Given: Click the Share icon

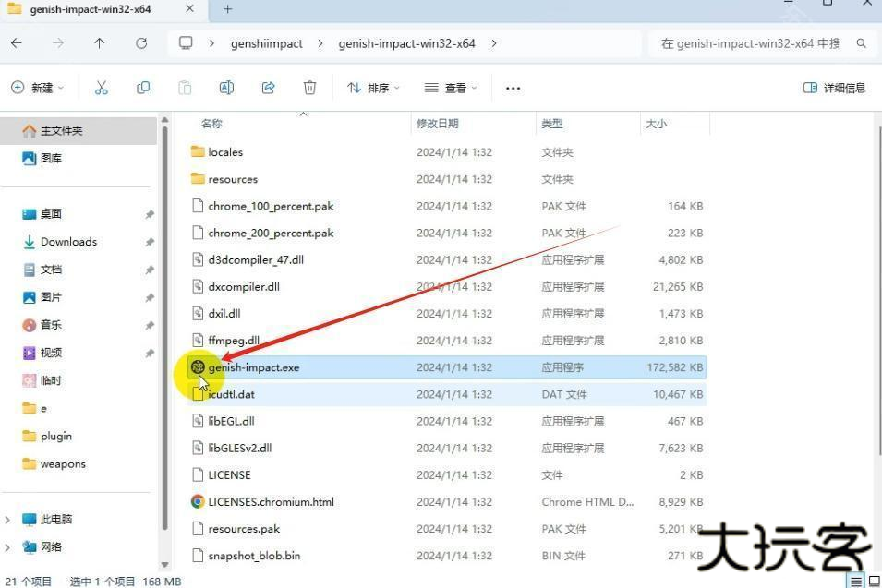Looking at the screenshot, I should tap(268, 87).
